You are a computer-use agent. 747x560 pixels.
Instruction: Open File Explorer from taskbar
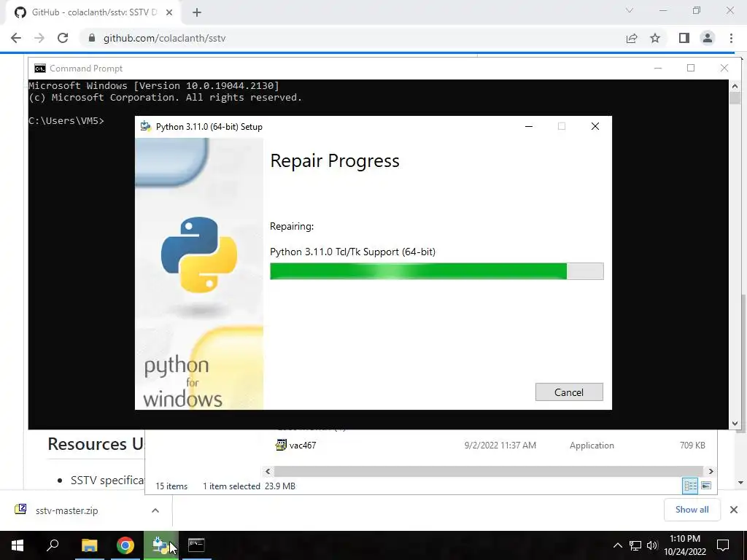pyautogui.click(x=89, y=545)
